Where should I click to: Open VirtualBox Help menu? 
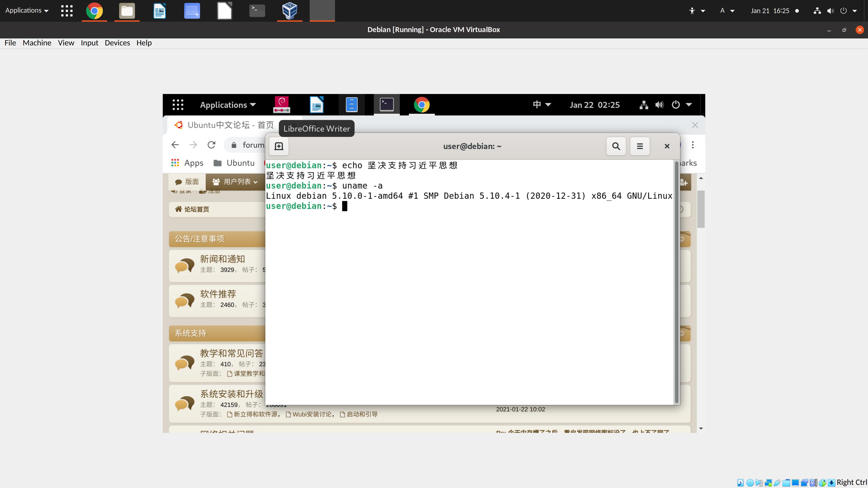(144, 43)
